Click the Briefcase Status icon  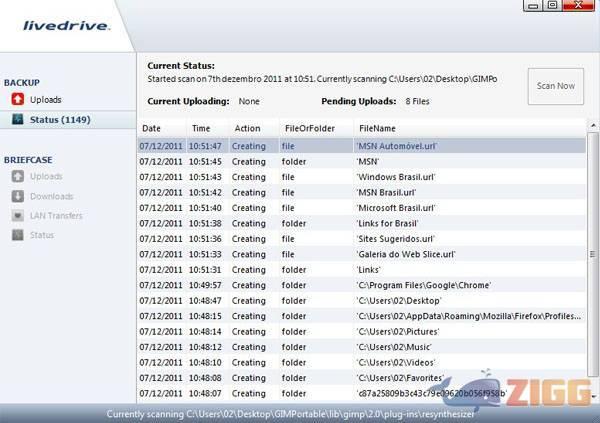(x=18, y=235)
